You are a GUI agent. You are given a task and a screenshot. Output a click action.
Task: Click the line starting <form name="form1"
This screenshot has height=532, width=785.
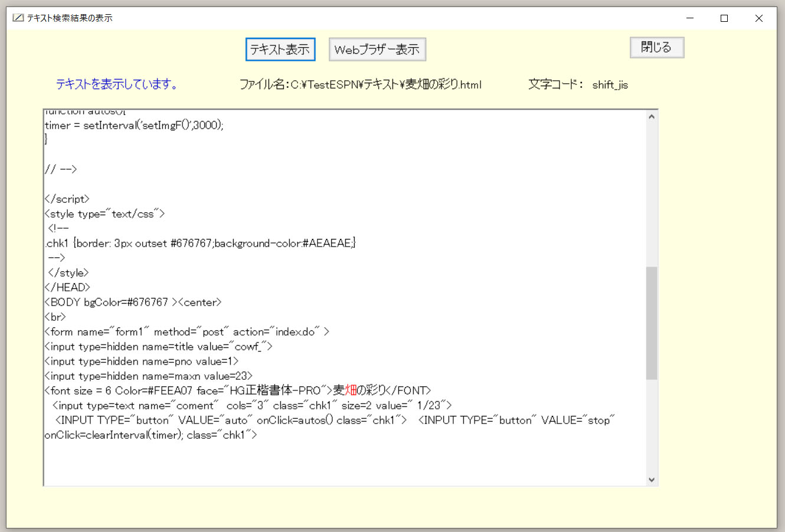point(187,331)
